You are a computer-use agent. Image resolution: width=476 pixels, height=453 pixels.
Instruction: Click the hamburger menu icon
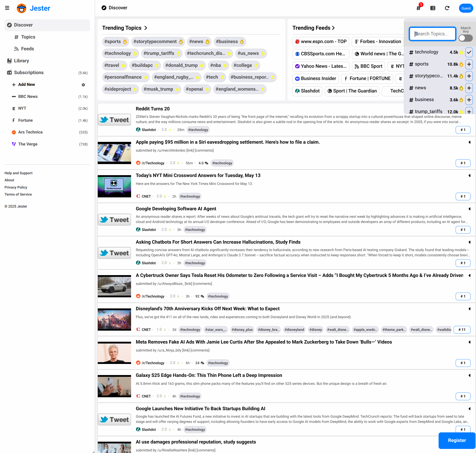click(7, 8)
